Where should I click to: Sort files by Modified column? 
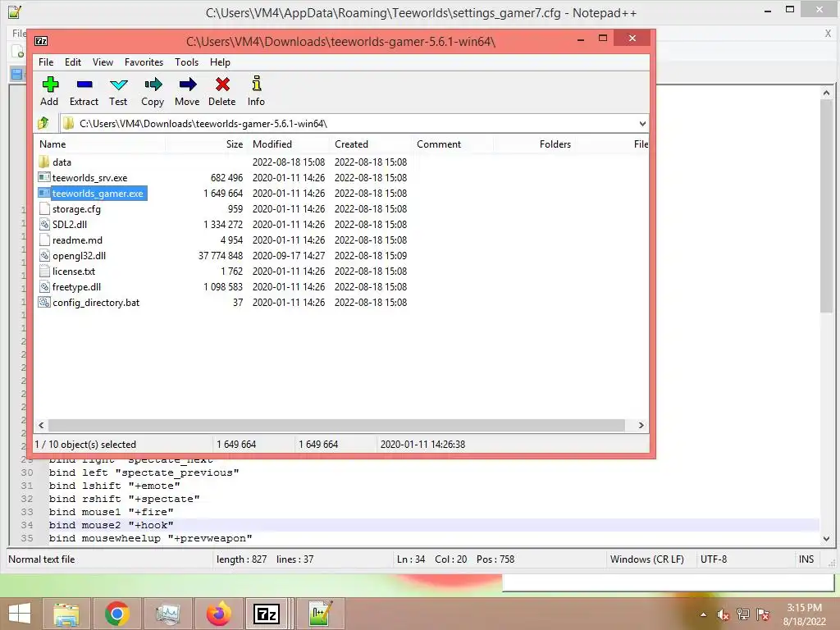click(289, 144)
